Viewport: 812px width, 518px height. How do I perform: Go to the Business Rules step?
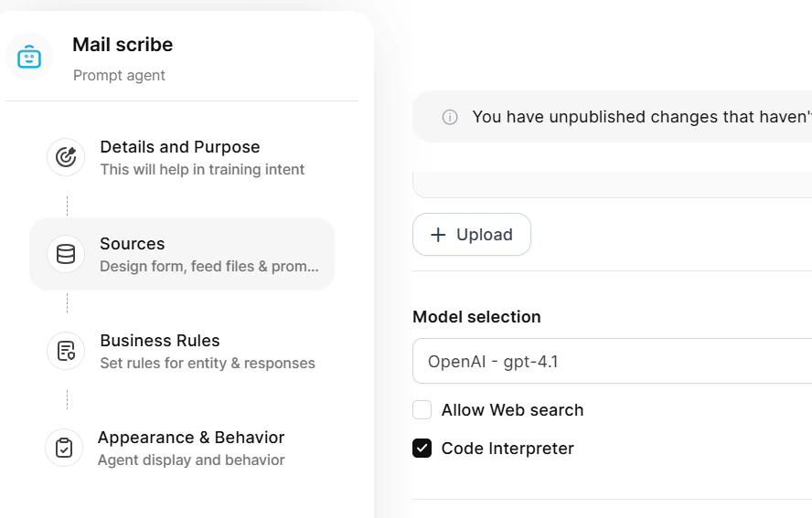click(x=182, y=351)
